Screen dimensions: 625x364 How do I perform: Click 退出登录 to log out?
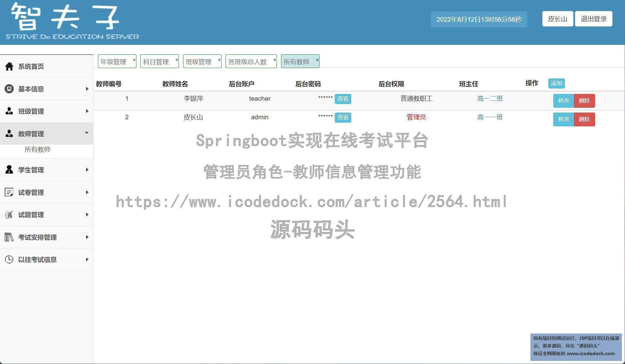593,19
